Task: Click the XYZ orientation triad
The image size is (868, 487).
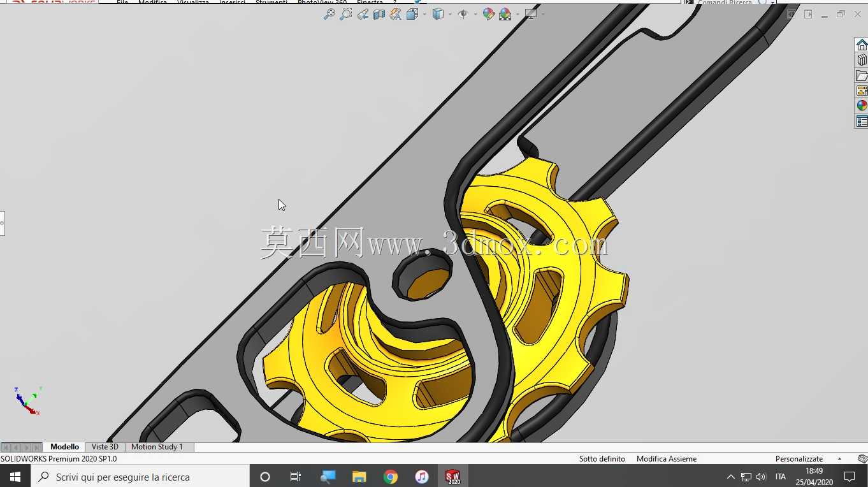Action: click(x=28, y=401)
